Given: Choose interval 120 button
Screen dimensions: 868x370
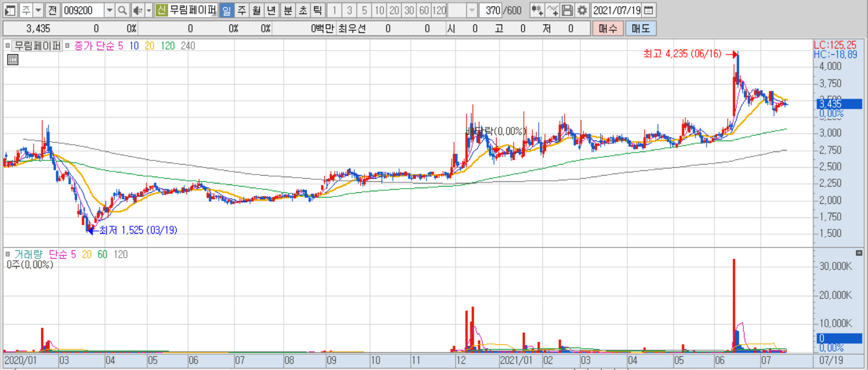Looking at the screenshot, I should point(439,10).
